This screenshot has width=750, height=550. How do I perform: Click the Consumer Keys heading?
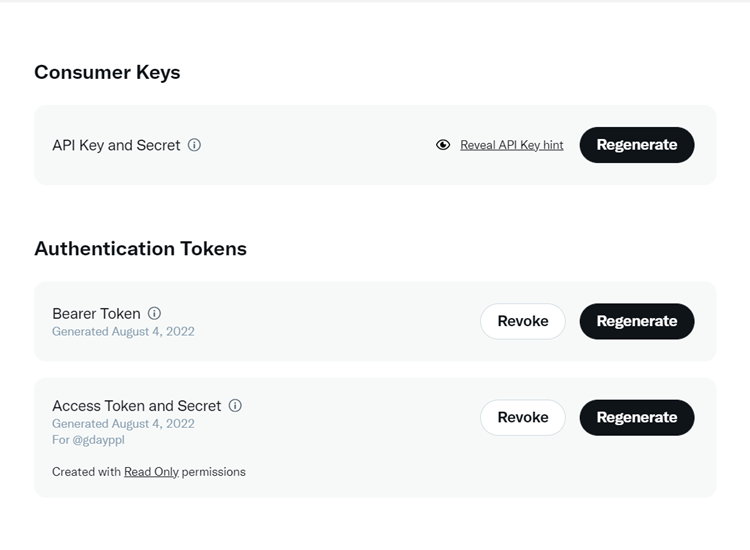tap(107, 72)
